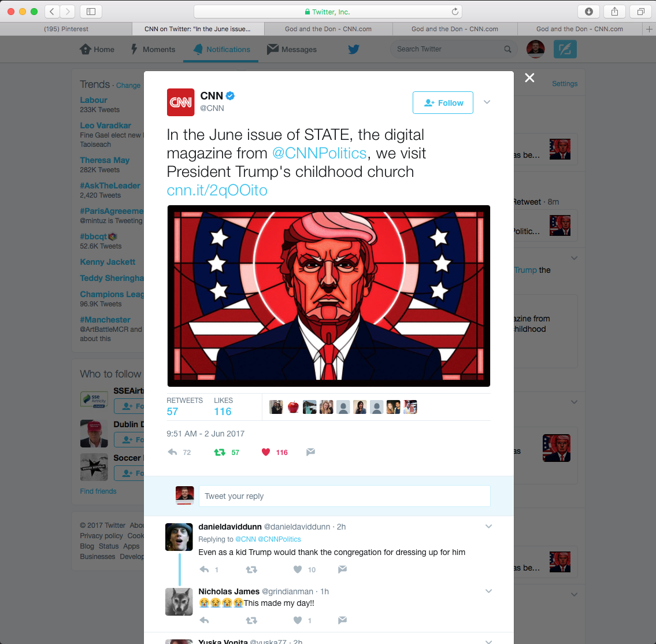656x644 pixels.
Task: Reply to danieldaviddunn's comment
Action: (x=204, y=569)
